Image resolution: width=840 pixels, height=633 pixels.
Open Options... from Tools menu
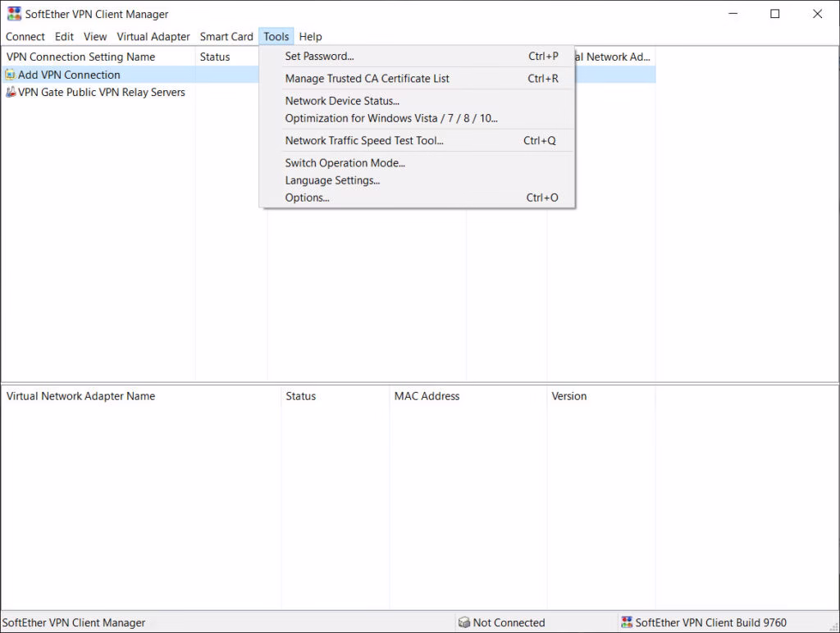click(417, 198)
